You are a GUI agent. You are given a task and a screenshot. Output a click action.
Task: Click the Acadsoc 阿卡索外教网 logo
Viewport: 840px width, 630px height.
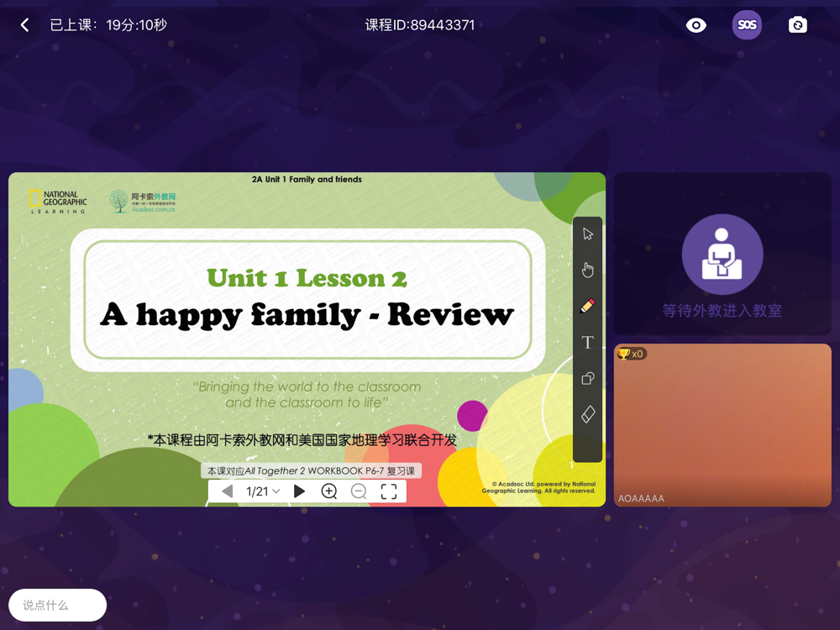(x=143, y=202)
